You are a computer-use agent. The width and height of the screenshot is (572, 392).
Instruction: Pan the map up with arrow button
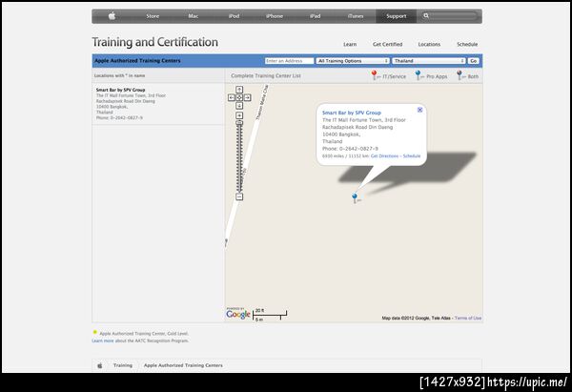coord(239,90)
